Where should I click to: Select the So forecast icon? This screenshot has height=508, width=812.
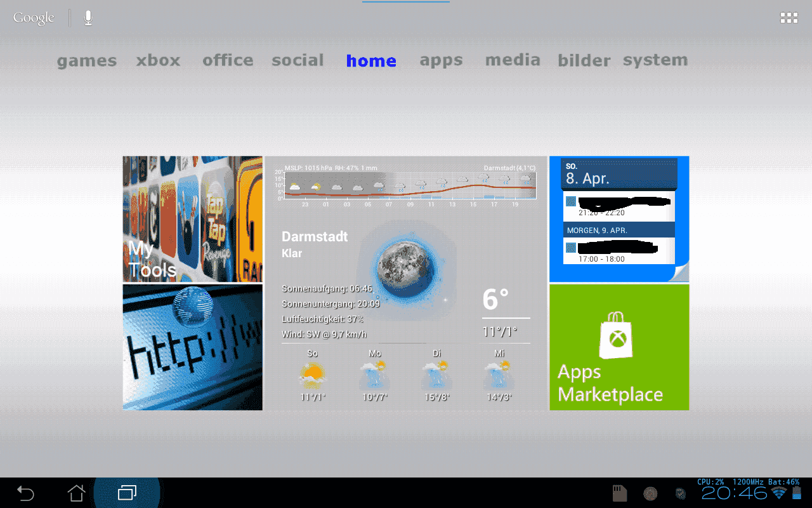coord(312,374)
